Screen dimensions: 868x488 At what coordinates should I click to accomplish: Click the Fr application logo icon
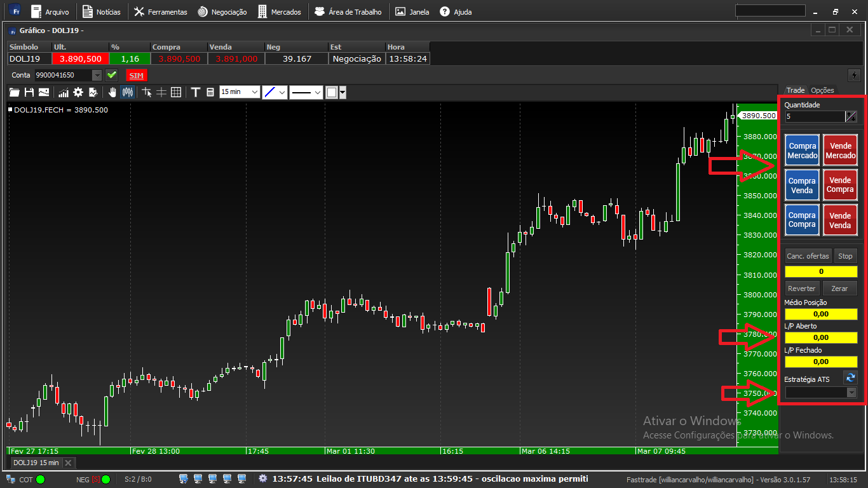(15, 11)
